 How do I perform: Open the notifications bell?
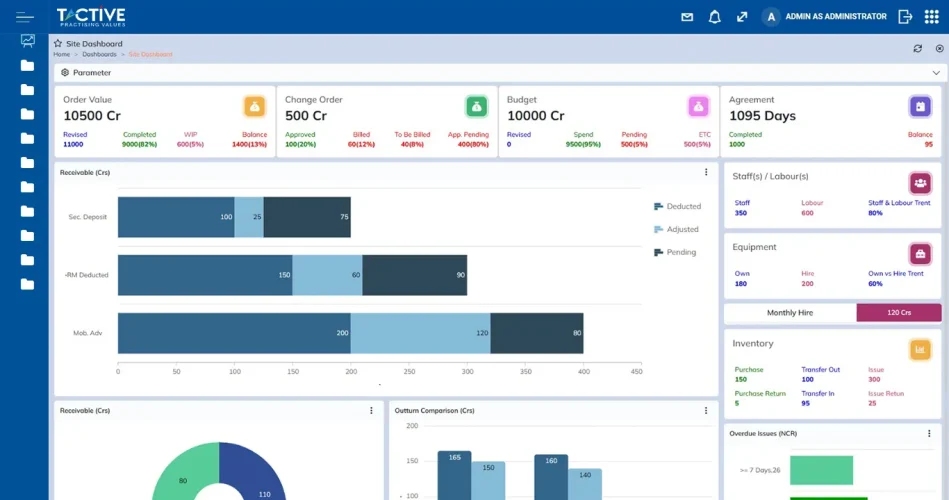tap(715, 17)
